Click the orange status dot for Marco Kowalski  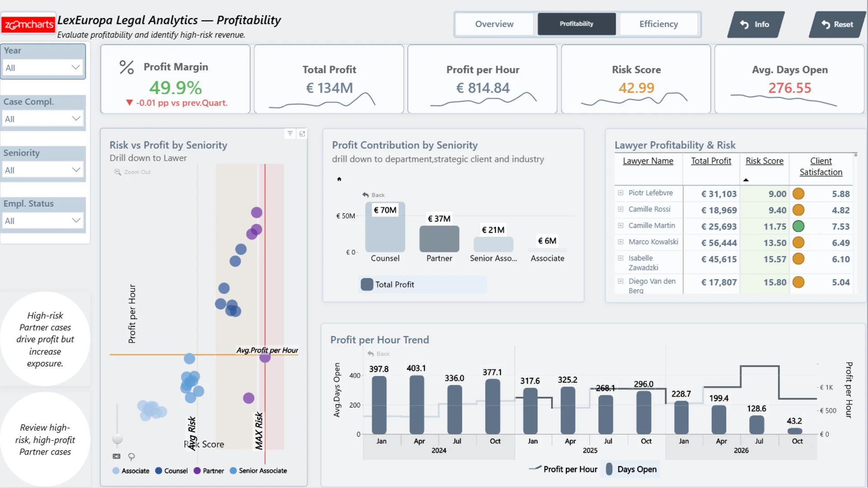[798, 243]
